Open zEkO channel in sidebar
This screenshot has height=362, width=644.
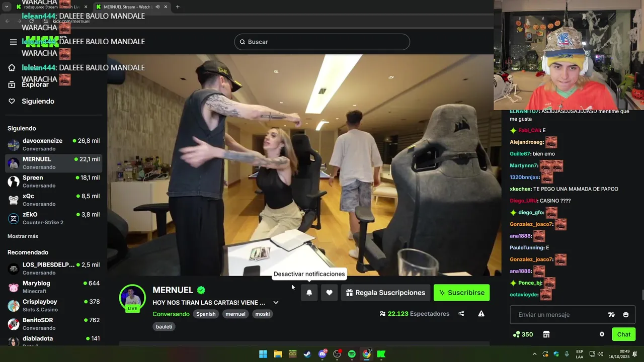(x=53, y=218)
